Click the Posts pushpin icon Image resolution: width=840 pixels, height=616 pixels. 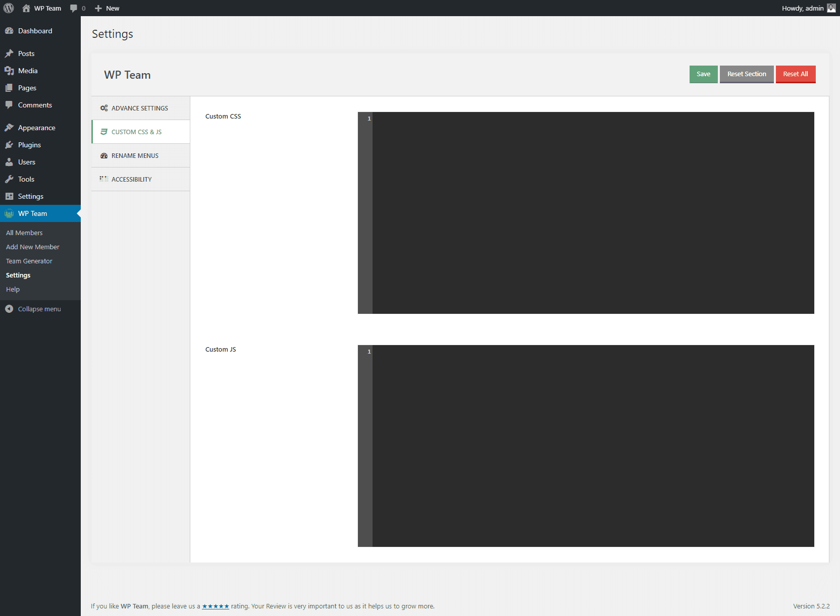tap(9, 53)
